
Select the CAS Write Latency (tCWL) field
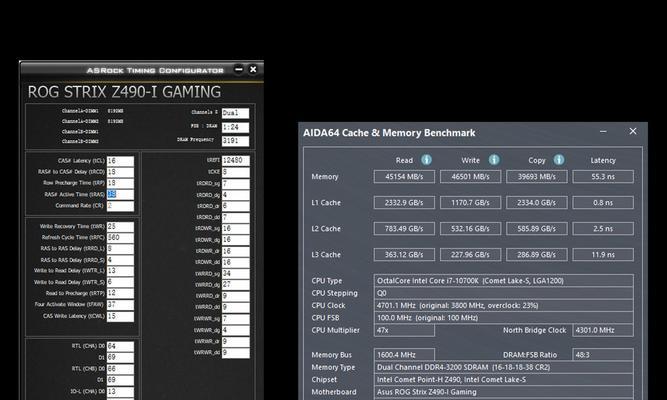[x=120, y=316]
